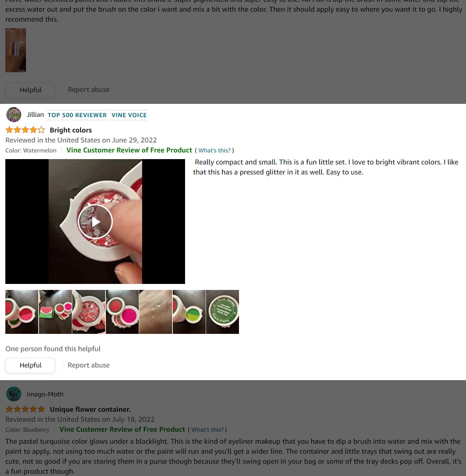View thumbnail of green container lid
The image size is (466, 476).
[x=222, y=312]
